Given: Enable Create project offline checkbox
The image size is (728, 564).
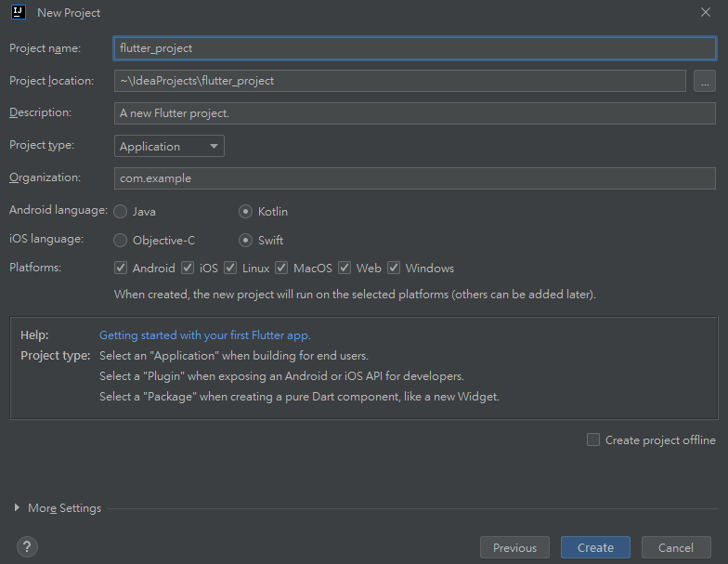Looking at the screenshot, I should pos(592,439).
